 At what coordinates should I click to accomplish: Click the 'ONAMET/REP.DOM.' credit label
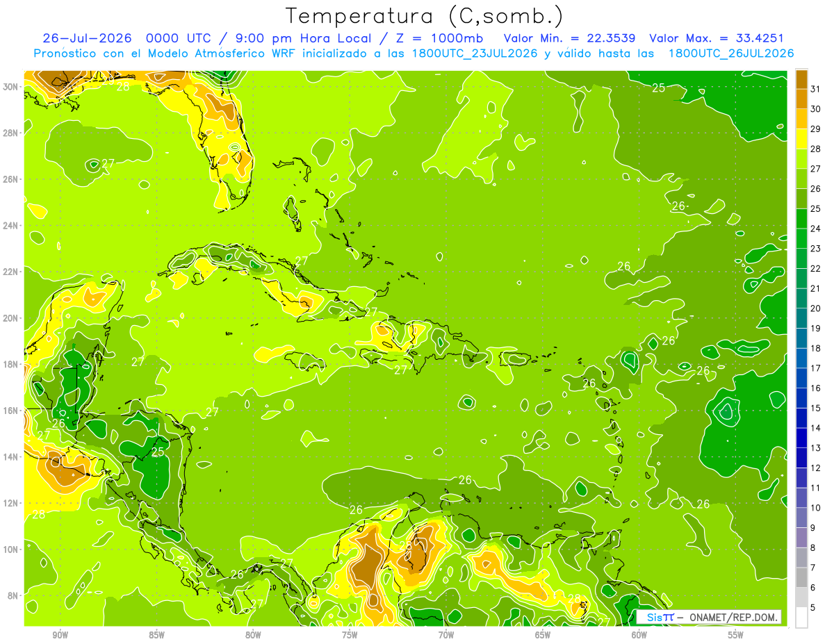(x=734, y=617)
